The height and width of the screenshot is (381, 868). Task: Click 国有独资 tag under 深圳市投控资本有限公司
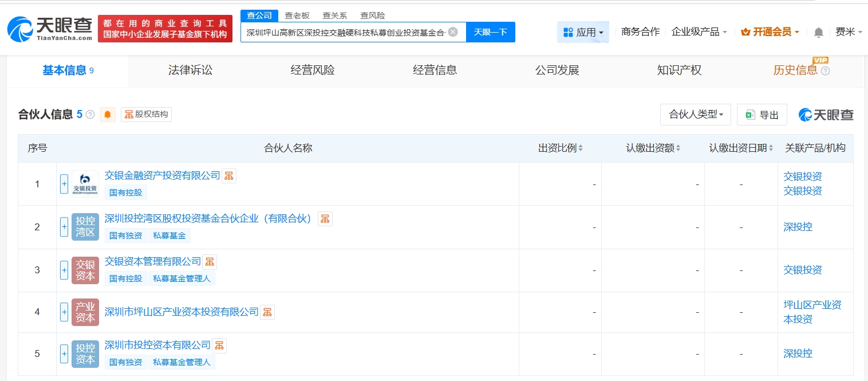[126, 362]
